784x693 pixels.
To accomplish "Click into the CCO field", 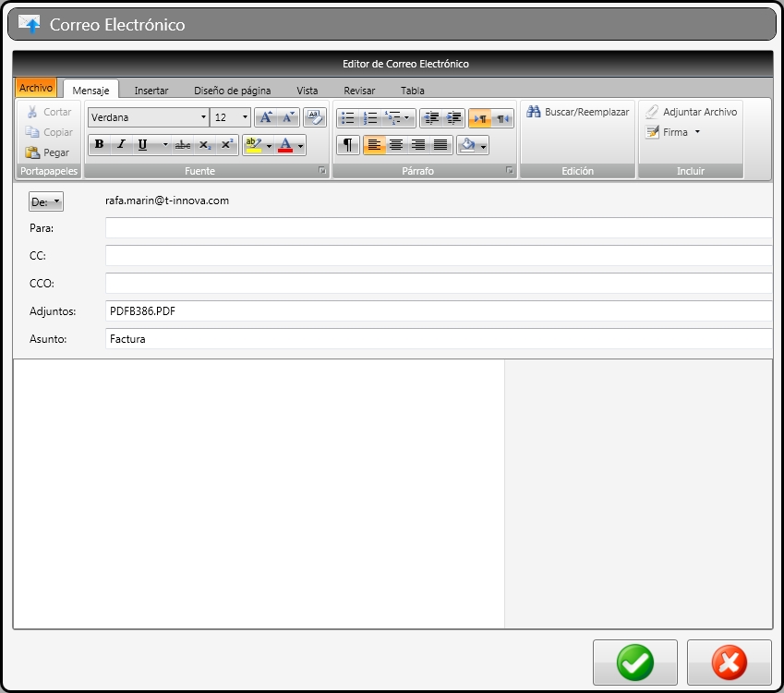I will (439, 283).
